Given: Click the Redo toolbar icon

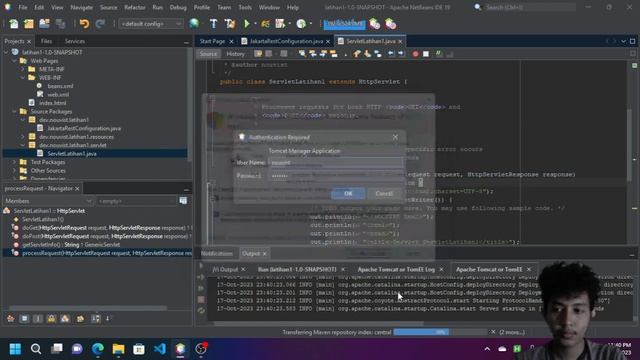Looking at the screenshot, I should click(x=100, y=24).
